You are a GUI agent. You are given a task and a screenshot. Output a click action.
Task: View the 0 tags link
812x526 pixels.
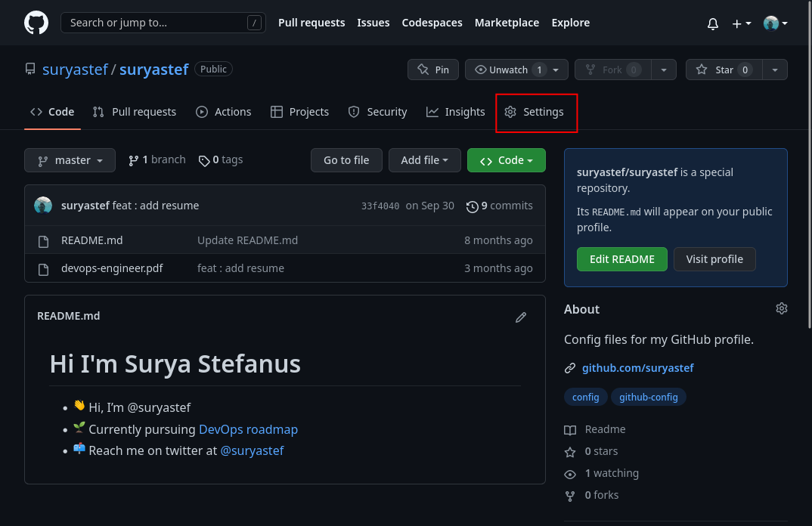(221, 160)
